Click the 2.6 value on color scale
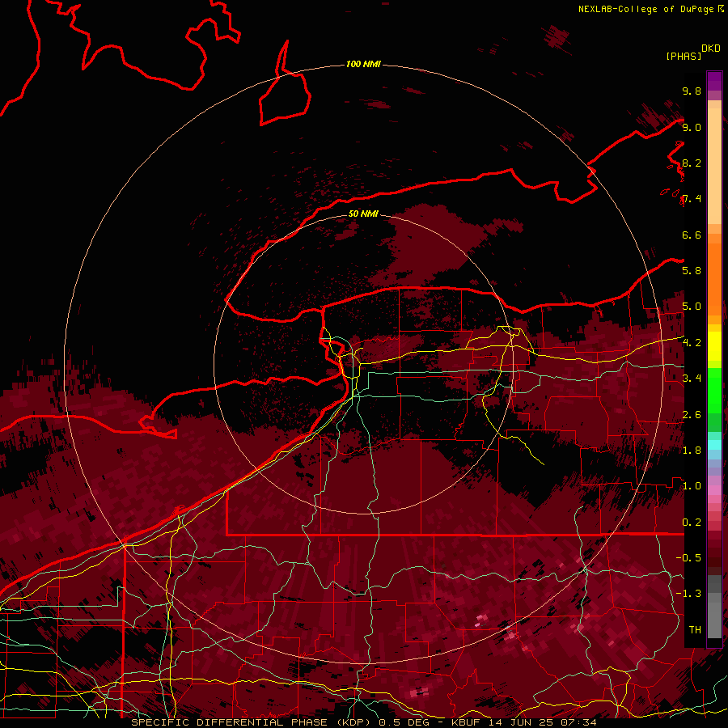Image resolution: width=728 pixels, height=728 pixels. coord(692,414)
